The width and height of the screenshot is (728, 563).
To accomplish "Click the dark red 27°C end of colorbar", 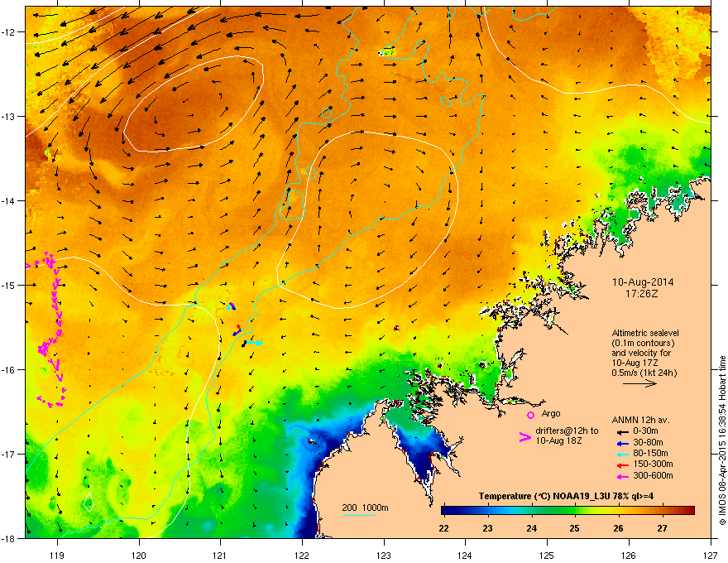I will click(x=688, y=511).
